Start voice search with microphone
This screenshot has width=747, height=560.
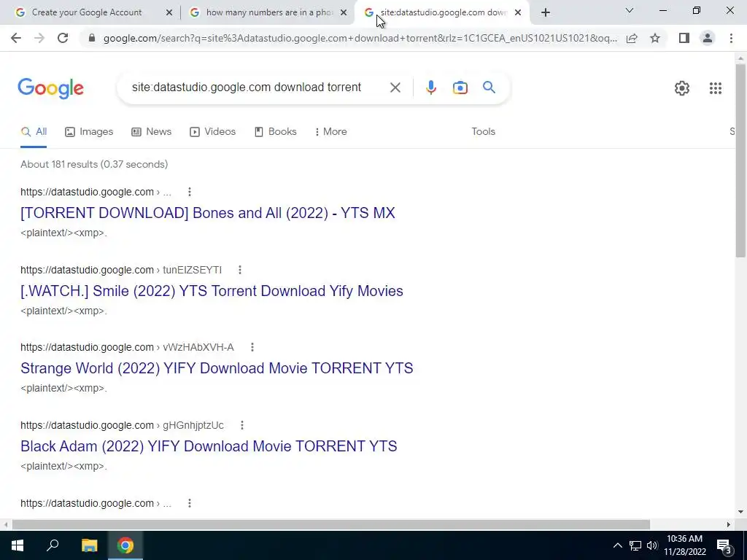pyautogui.click(x=431, y=87)
